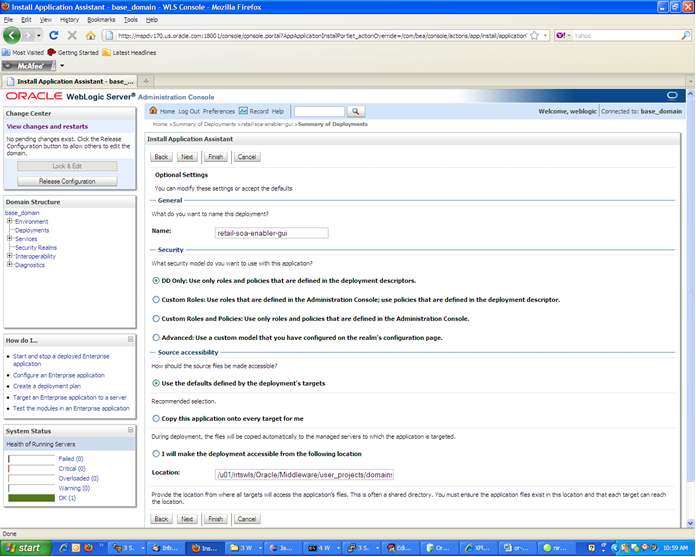The width and height of the screenshot is (696, 557).
Task: Open the Bookmarks menu
Action: coord(101,20)
